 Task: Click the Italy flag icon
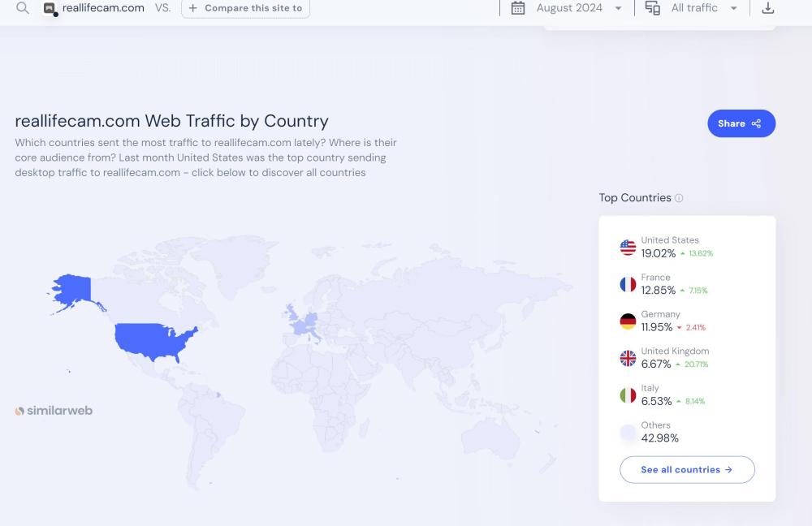point(628,395)
